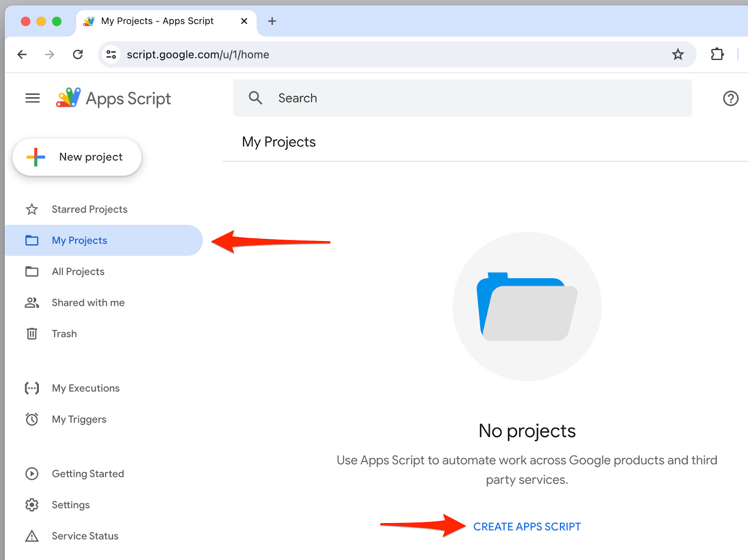This screenshot has width=748, height=560.
Task: Open Service Status label
Action: (85, 536)
